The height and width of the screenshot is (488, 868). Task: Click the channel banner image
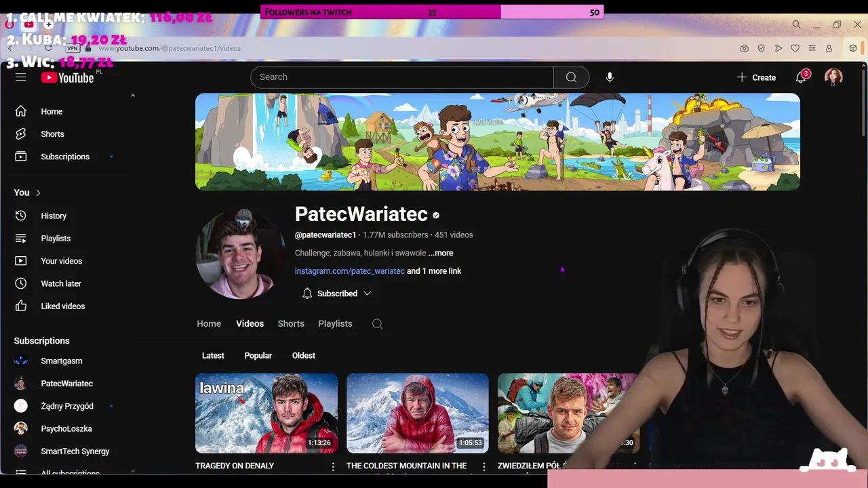point(498,142)
